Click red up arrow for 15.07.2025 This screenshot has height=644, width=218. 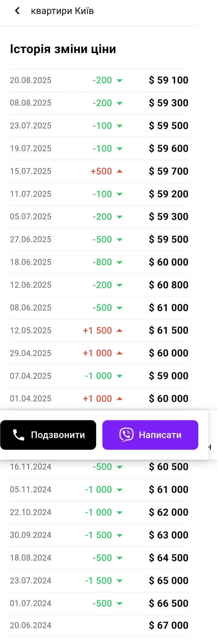click(119, 171)
